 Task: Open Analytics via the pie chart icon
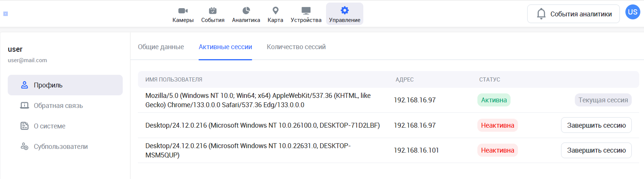click(x=246, y=11)
